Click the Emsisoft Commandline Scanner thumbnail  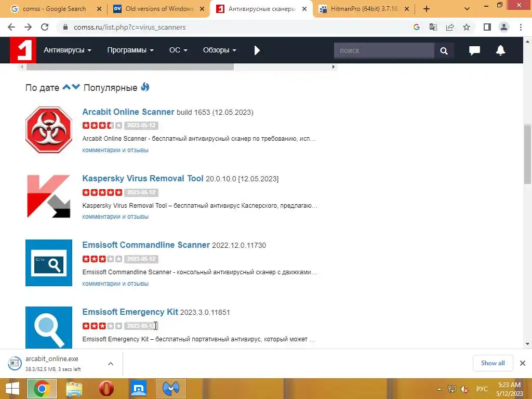pos(49,263)
